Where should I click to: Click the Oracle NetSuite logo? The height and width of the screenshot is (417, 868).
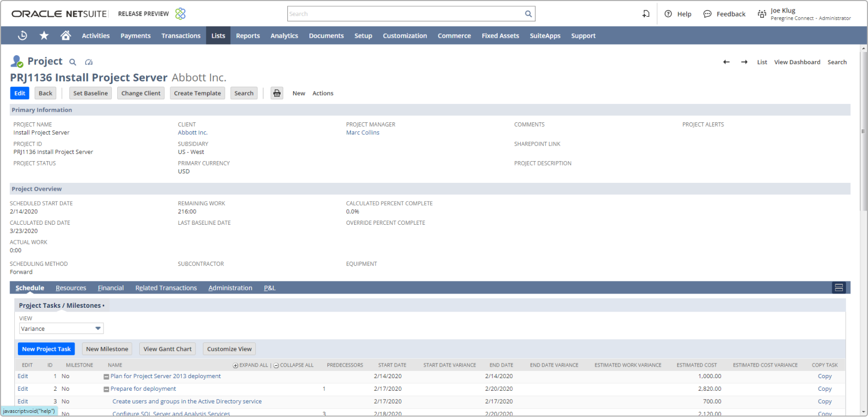coord(59,14)
